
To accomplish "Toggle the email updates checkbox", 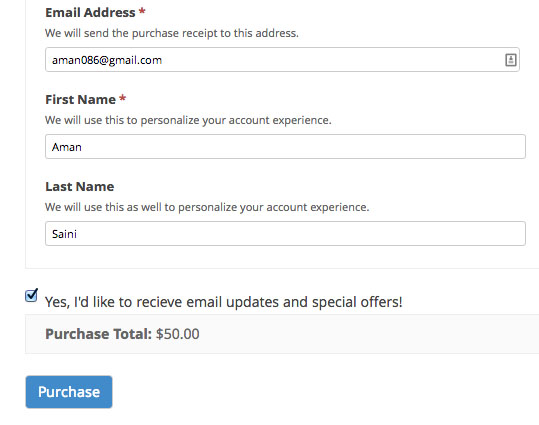I will [x=31, y=296].
